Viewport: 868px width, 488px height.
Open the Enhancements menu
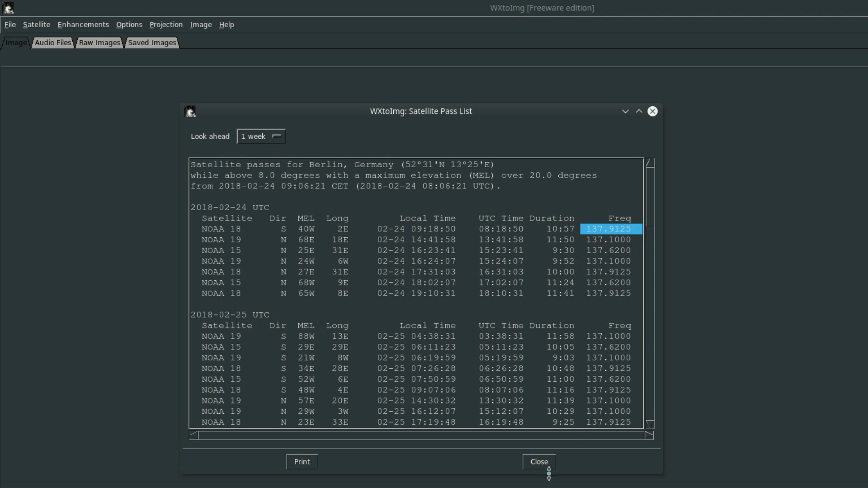pos(83,24)
